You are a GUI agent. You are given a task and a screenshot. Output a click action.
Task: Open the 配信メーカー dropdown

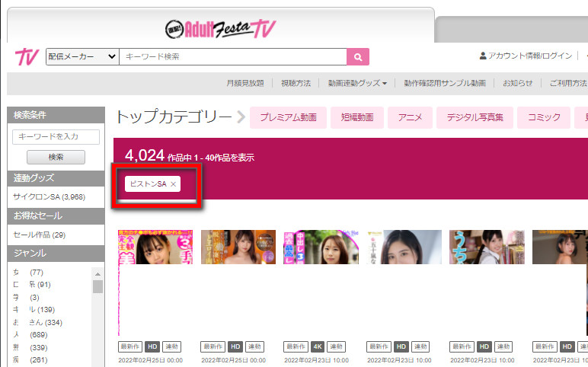[82, 56]
